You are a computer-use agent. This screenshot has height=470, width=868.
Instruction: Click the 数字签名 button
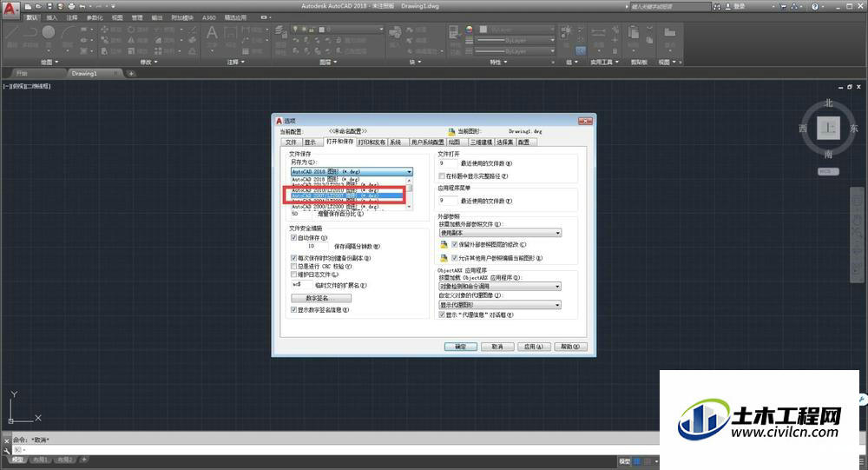coord(321,298)
